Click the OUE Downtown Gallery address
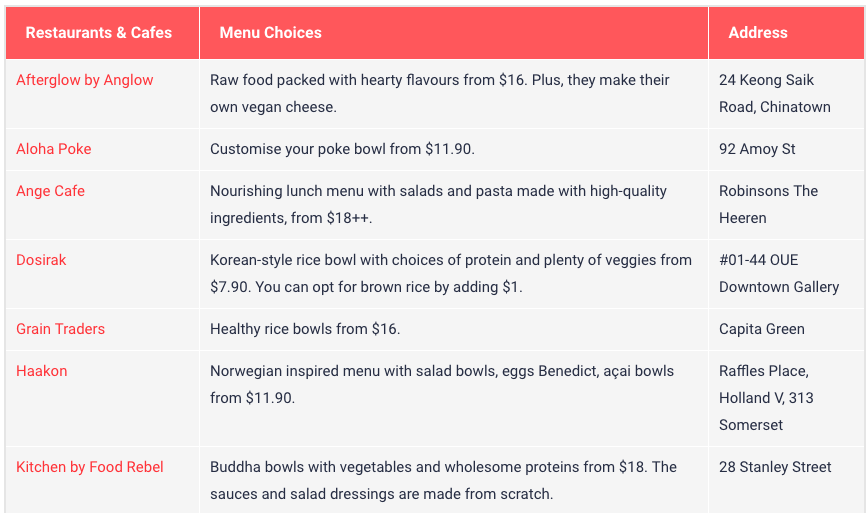 coord(778,273)
